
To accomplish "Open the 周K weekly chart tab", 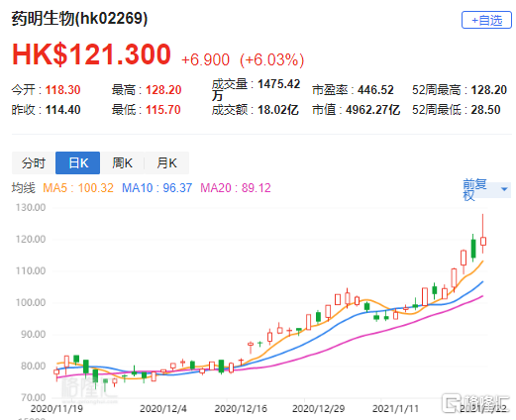I will tap(122, 162).
